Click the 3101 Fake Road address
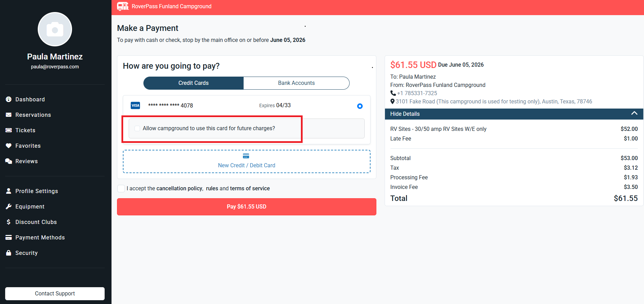The width and height of the screenshot is (644, 304). pos(494,101)
